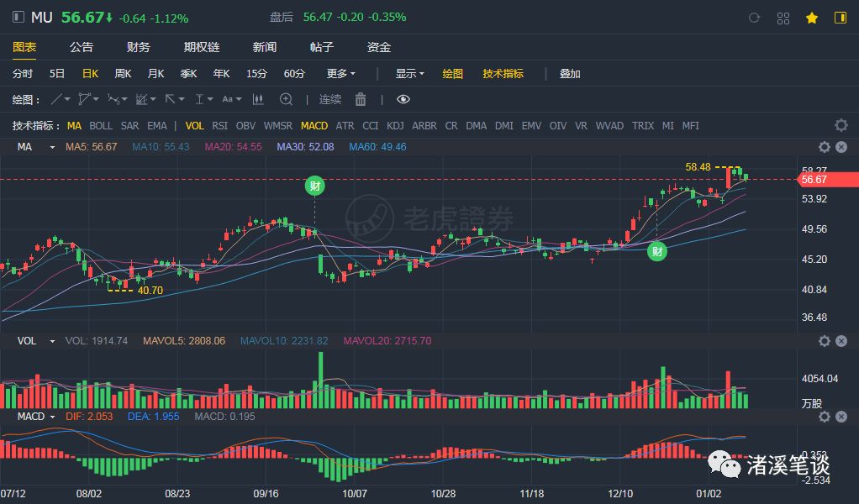This screenshot has height=504, width=859.
Task: Expand the MACD panel indicator dropdown
Action: (x=52, y=417)
